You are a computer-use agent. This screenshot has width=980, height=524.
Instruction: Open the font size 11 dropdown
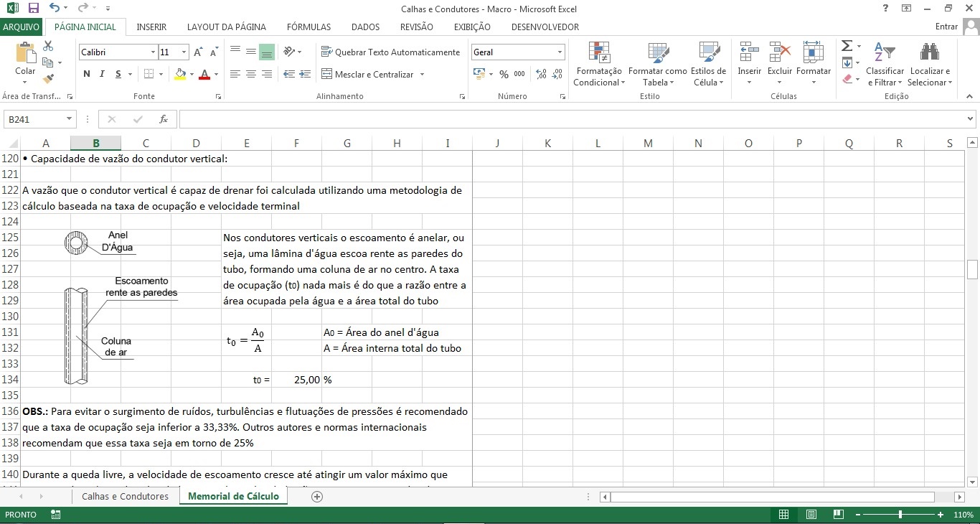point(184,52)
